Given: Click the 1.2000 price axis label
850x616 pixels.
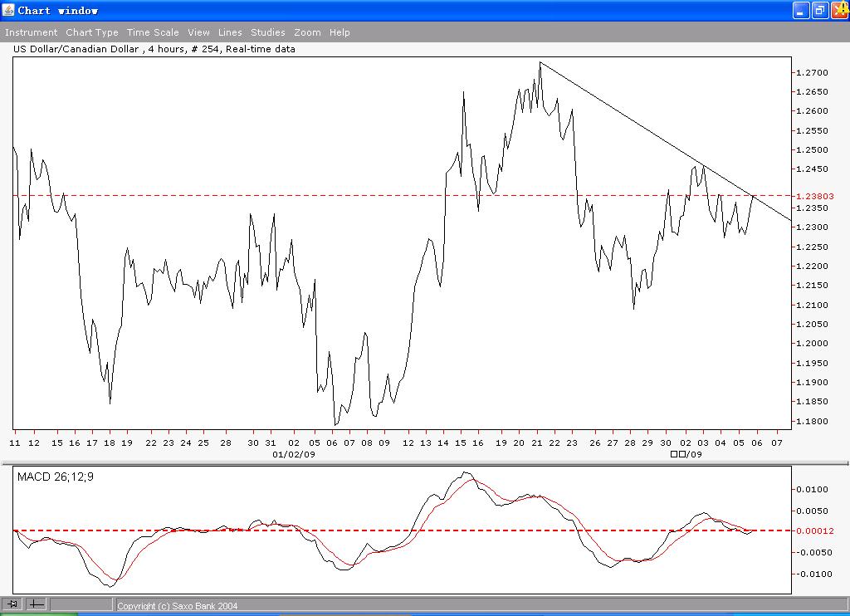Looking at the screenshot, I should pyautogui.click(x=812, y=343).
